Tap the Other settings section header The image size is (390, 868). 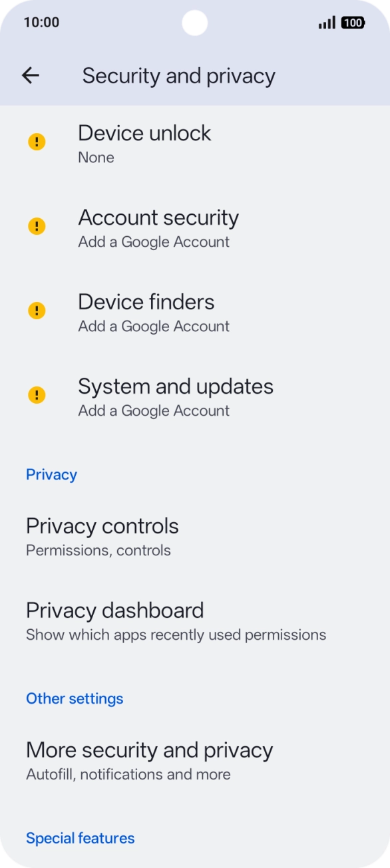(x=75, y=698)
